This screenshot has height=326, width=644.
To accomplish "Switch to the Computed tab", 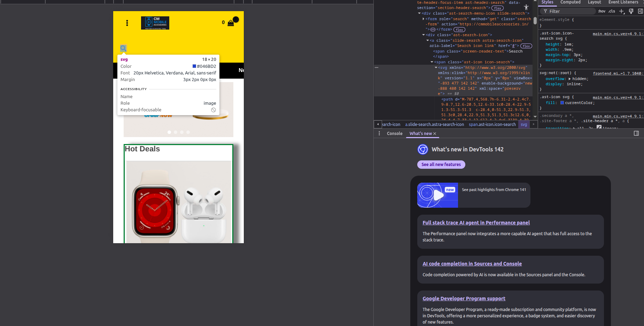I will [x=570, y=2].
